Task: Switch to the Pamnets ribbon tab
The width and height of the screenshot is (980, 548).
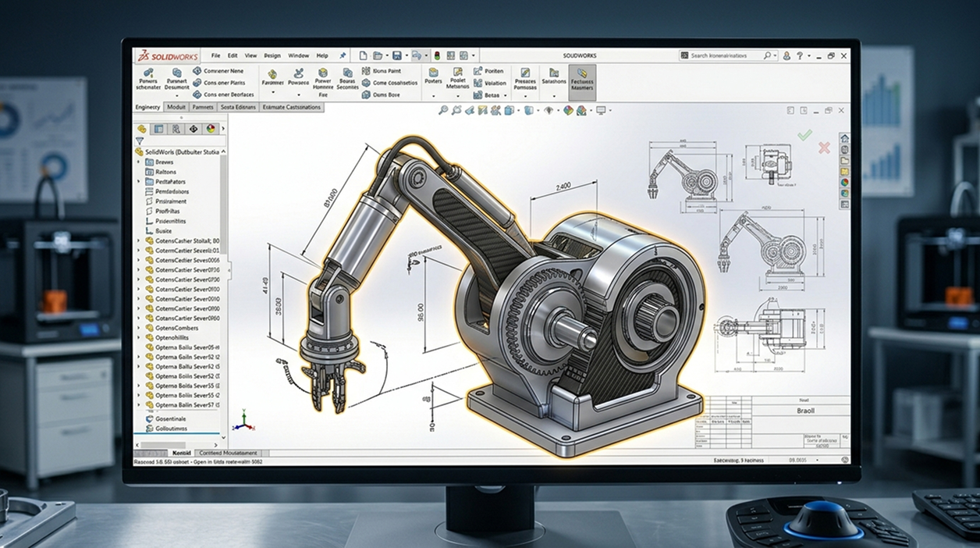Action: pyautogui.click(x=203, y=107)
